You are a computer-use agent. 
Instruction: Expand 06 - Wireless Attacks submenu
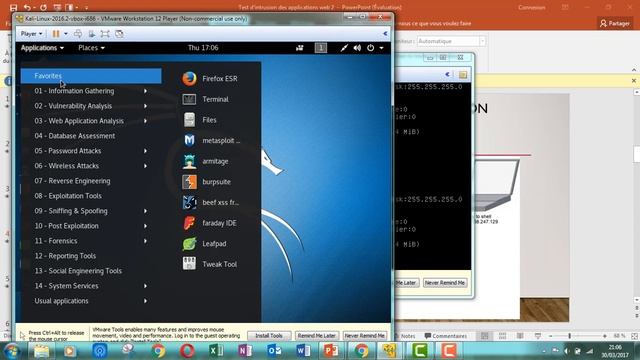145,166
